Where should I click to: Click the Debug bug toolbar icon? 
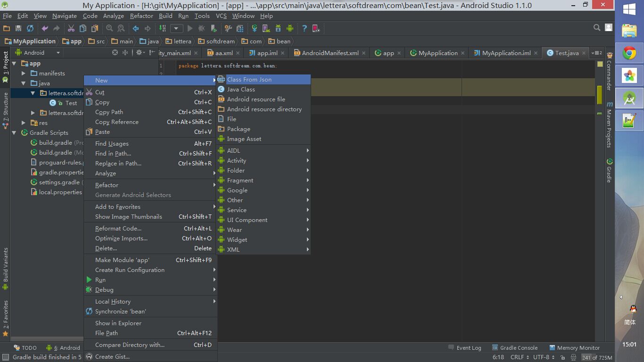pos(202,28)
